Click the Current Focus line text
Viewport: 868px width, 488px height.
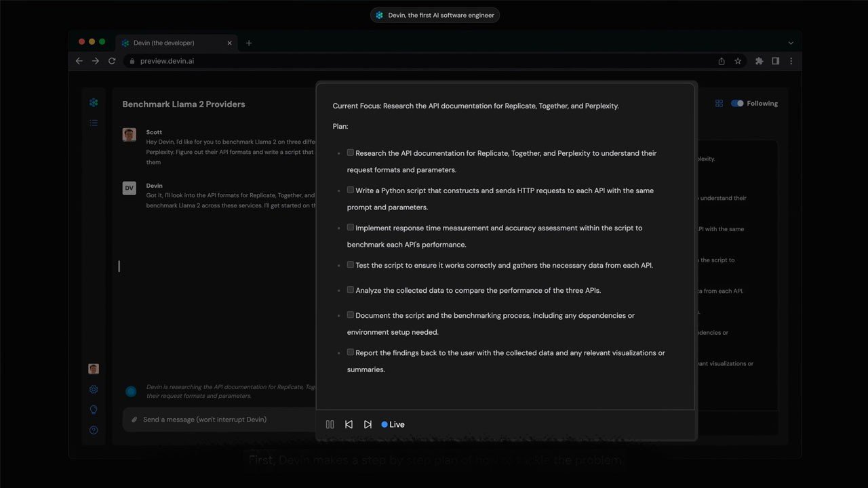click(475, 106)
